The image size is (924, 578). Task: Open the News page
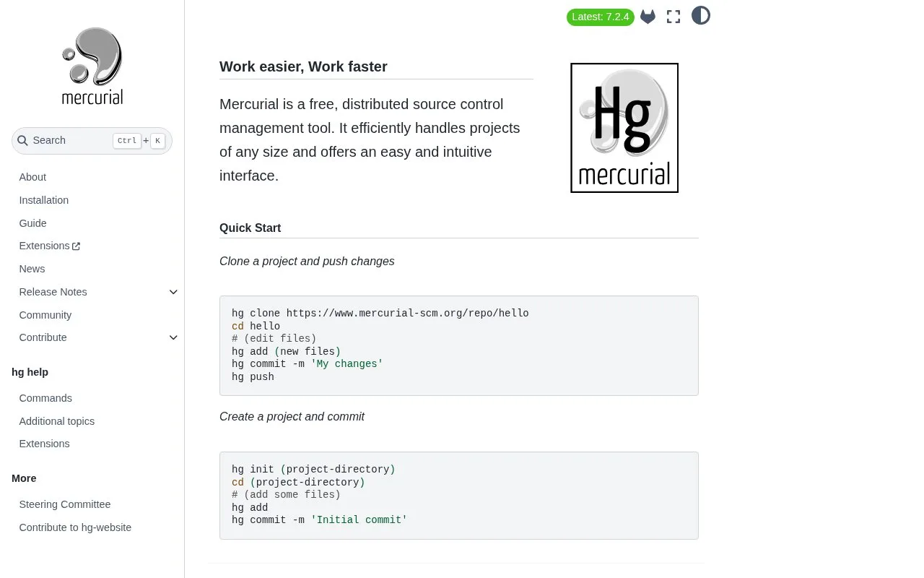pos(32,269)
